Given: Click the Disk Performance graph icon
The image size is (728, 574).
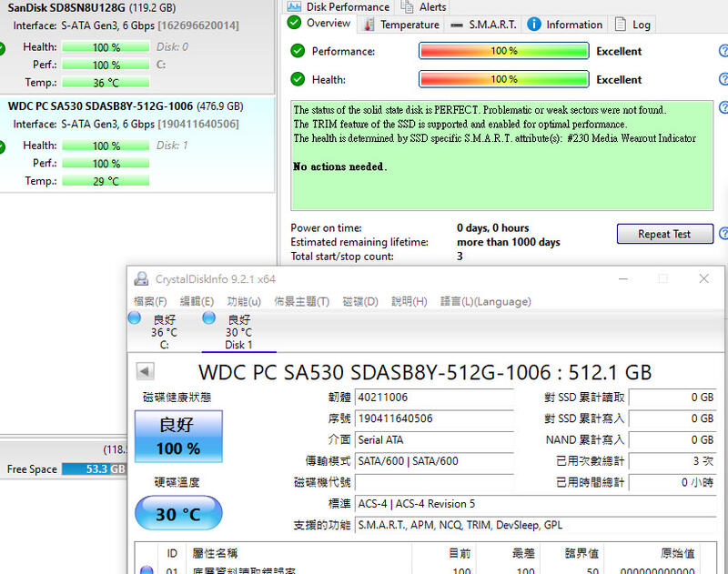Looking at the screenshot, I should (x=294, y=7).
